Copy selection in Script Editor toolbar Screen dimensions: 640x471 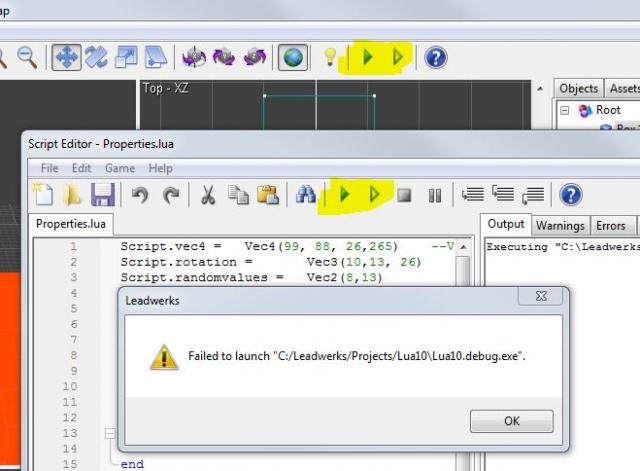[238, 195]
